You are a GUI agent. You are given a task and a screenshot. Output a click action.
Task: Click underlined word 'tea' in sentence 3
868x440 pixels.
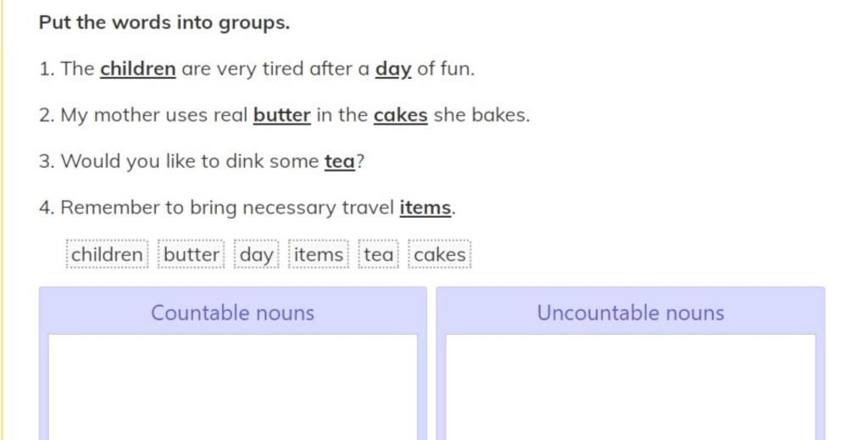click(339, 162)
